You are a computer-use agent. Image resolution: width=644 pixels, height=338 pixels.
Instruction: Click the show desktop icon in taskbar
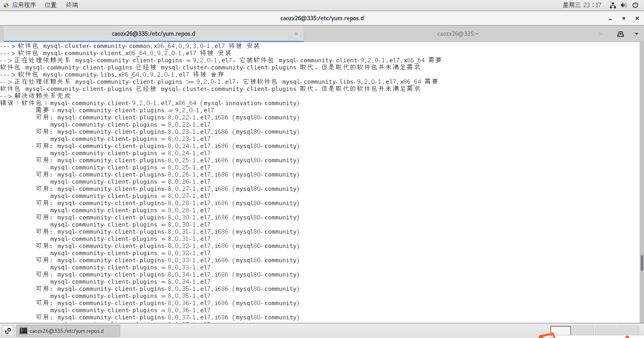(x=8, y=331)
